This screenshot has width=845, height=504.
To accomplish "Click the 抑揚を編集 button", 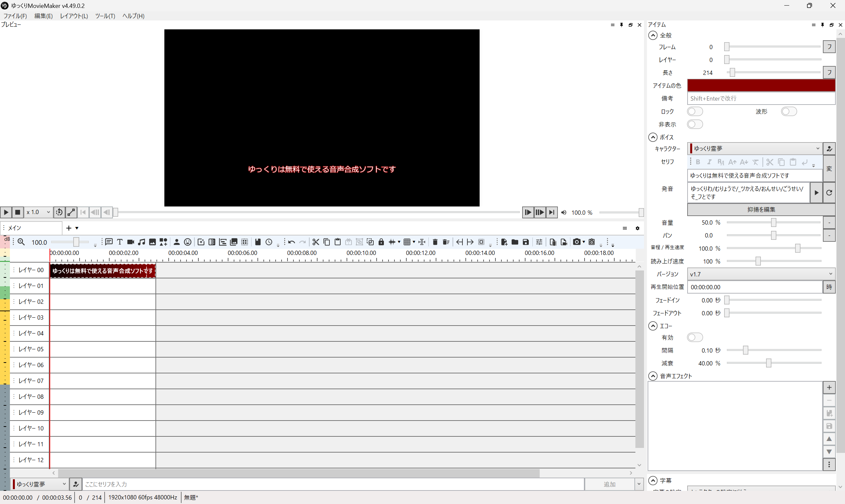I will click(761, 209).
